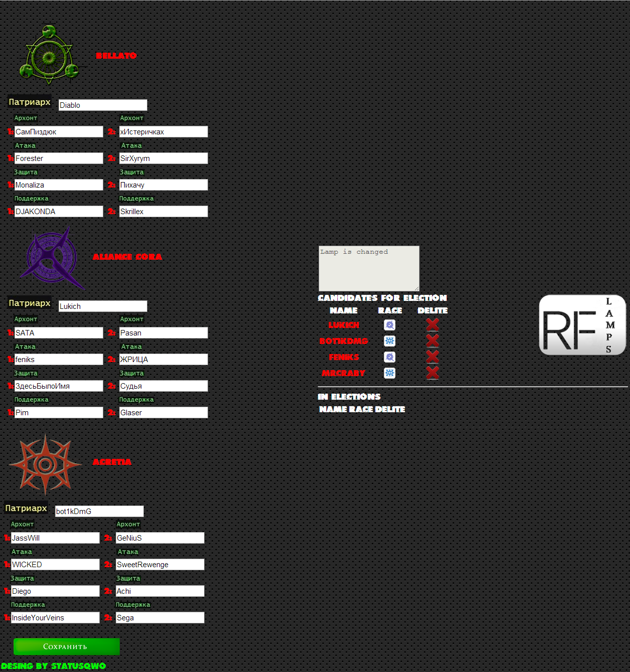The height and width of the screenshot is (672, 630).
Task: Click the field containing СамПиздюк
Action: (59, 131)
